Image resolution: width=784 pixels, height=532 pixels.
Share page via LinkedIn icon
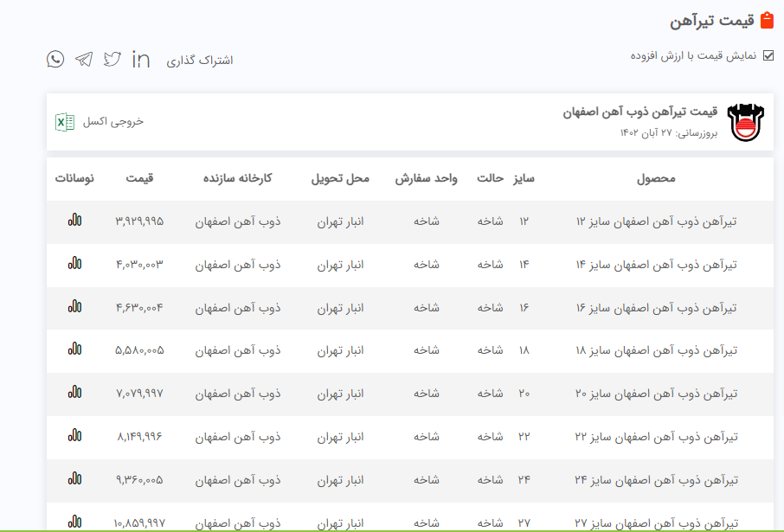coord(141,59)
